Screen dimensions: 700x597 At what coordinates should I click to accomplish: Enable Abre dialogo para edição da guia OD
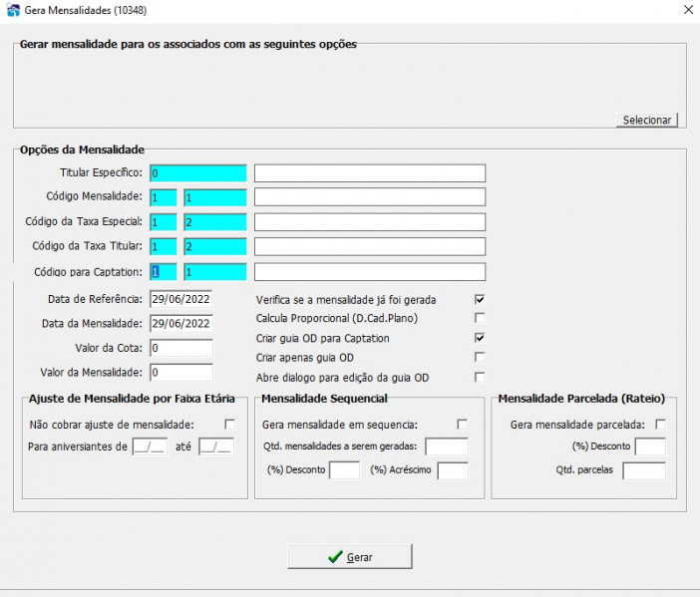[x=480, y=377]
